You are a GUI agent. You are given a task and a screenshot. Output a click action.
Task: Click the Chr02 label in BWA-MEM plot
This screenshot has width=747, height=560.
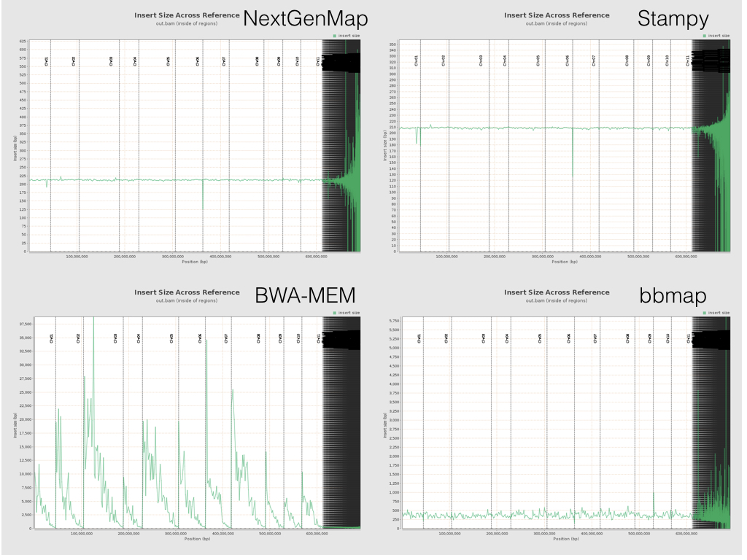coord(78,338)
